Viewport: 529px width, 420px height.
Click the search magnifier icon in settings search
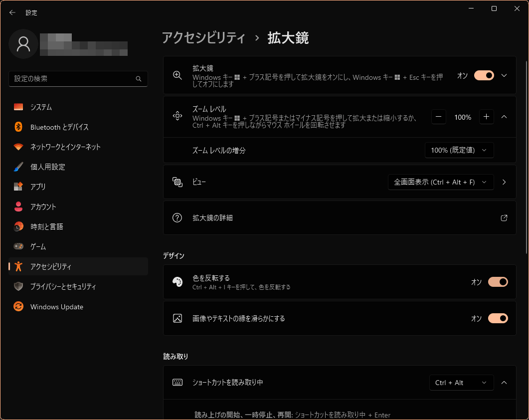[x=139, y=79]
